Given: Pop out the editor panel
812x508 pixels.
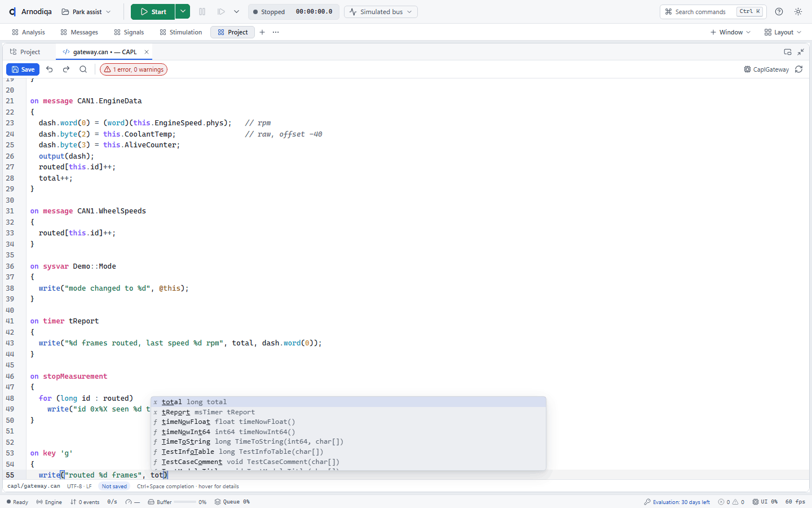Looking at the screenshot, I should coord(788,52).
